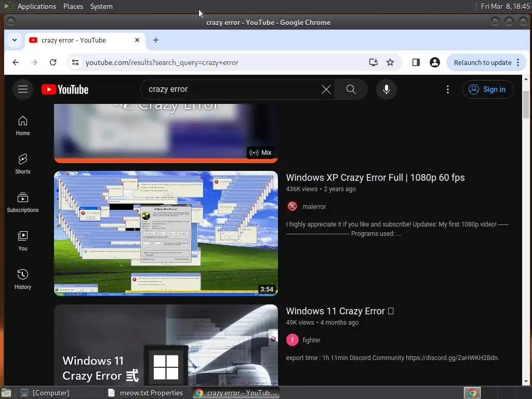The height and width of the screenshot is (399, 532).
Task: Open Windows XP Crazy Error Full video title
Action: pos(375,178)
